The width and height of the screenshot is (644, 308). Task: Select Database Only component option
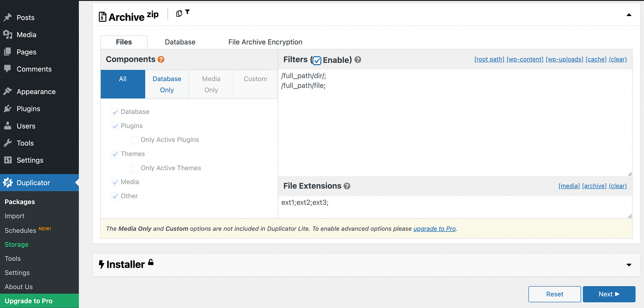(x=167, y=84)
